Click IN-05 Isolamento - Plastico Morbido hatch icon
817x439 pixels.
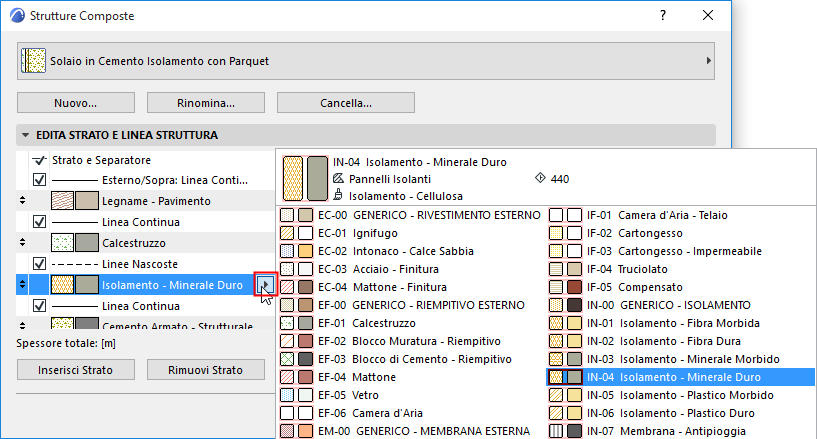pos(556,395)
